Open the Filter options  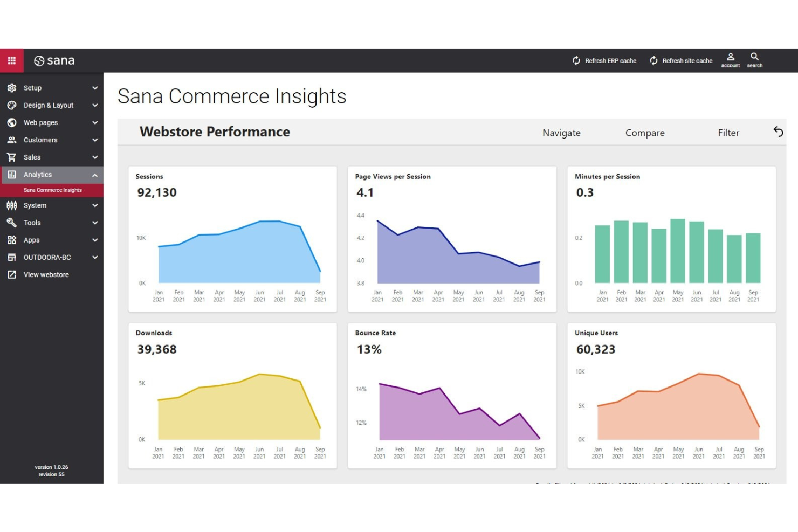pos(728,133)
